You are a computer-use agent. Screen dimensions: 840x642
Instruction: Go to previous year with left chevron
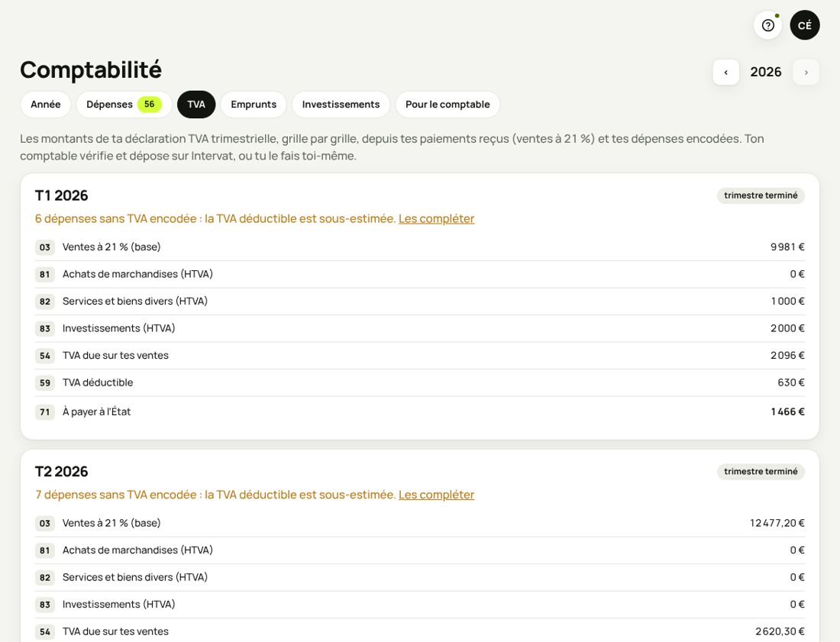[x=726, y=73]
